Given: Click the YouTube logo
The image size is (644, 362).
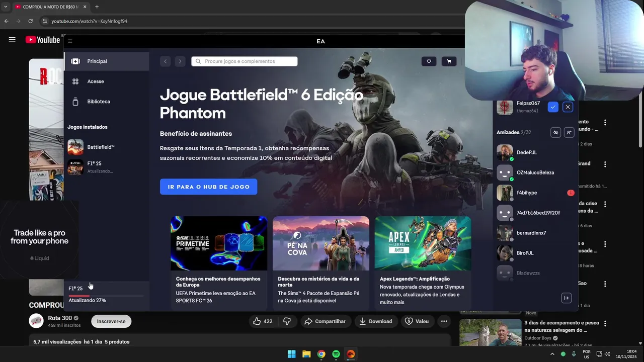Looking at the screenshot, I should click(43, 40).
